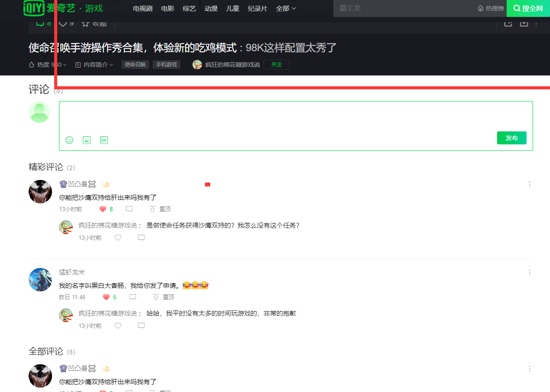Open avatar on the 使命任务 reply
550x392 pixels.
click(66, 227)
